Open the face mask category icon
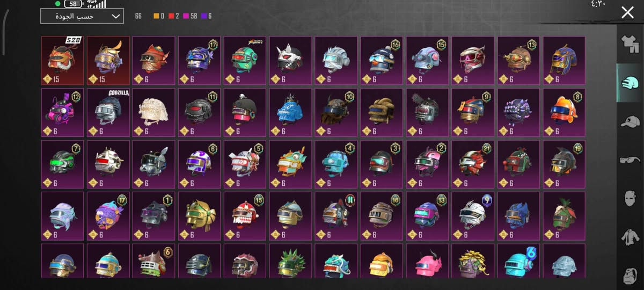644x290 pixels. [x=630, y=198]
